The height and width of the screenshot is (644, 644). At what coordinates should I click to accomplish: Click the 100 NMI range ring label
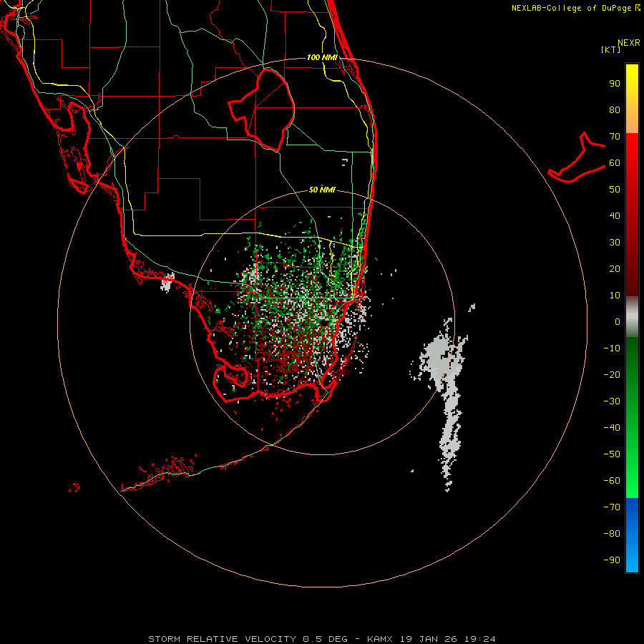(x=322, y=57)
